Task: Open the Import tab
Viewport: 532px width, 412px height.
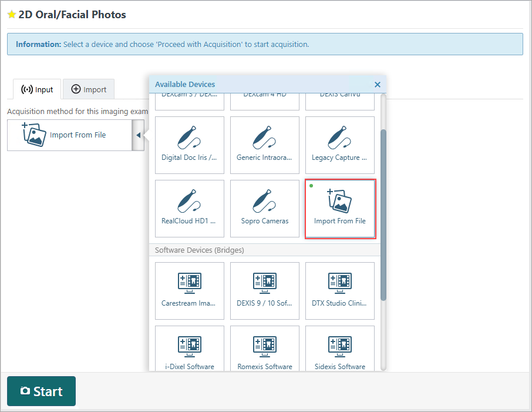Action: point(89,89)
